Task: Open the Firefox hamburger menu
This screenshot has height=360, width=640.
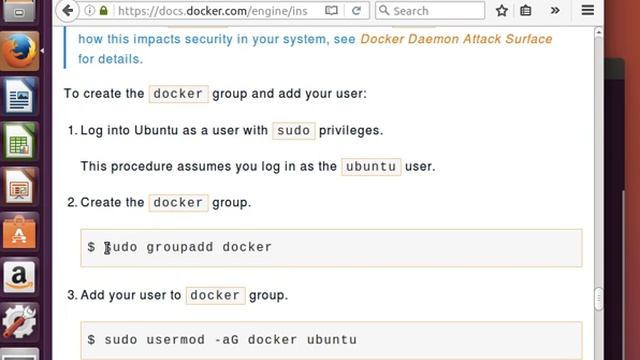Action: 587,10
